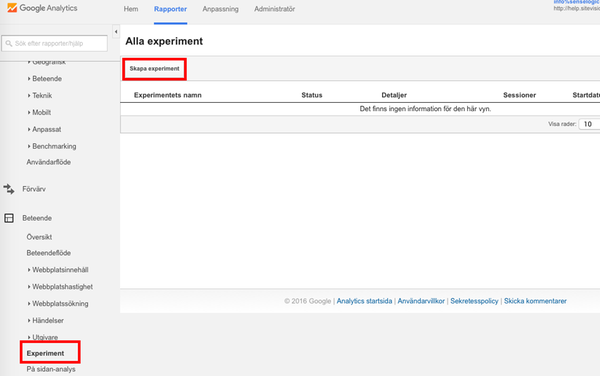The height and width of the screenshot is (376, 600).
Task: Open the Översikt report
Action: (39, 237)
